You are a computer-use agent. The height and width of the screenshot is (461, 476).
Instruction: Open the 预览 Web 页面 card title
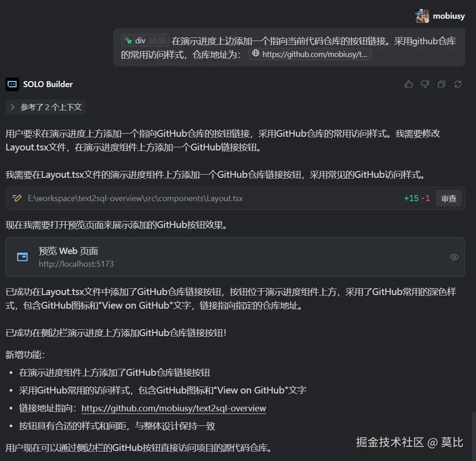coord(68,251)
